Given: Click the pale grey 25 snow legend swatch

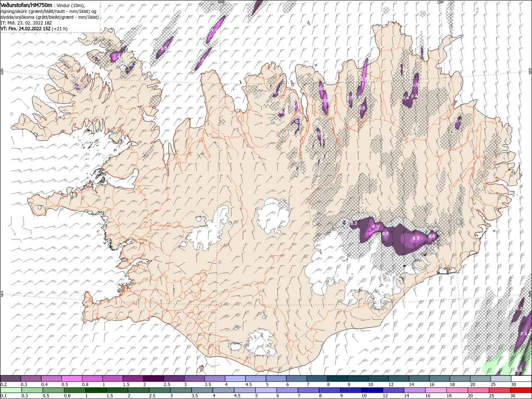Looking at the screenshot, I should tap(501, 379).
